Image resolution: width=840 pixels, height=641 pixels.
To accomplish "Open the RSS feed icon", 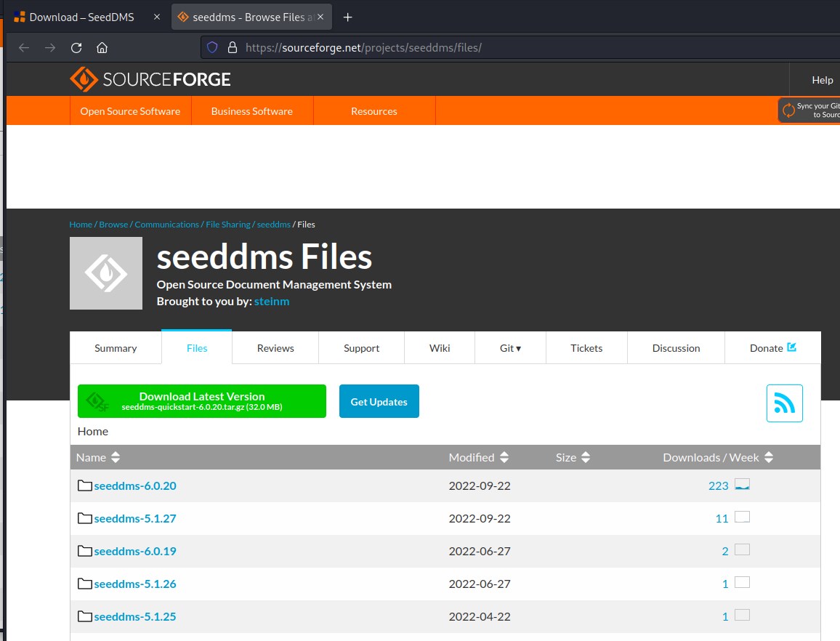I will click(784, 403).
